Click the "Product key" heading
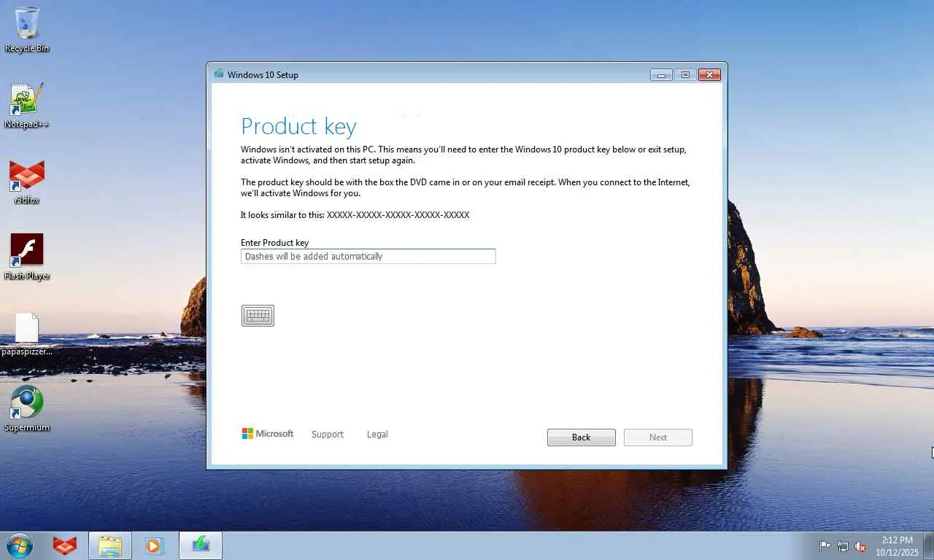Viewport: 934px width, 560px height. pos(298,126)
